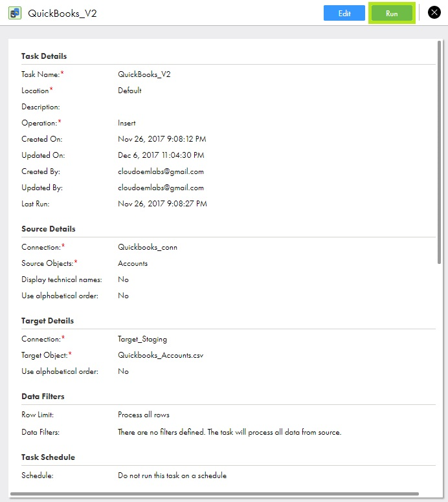The image size is (448, 502).
Task: Click Do not run this task on a schedule
Action: pos(172,475)
